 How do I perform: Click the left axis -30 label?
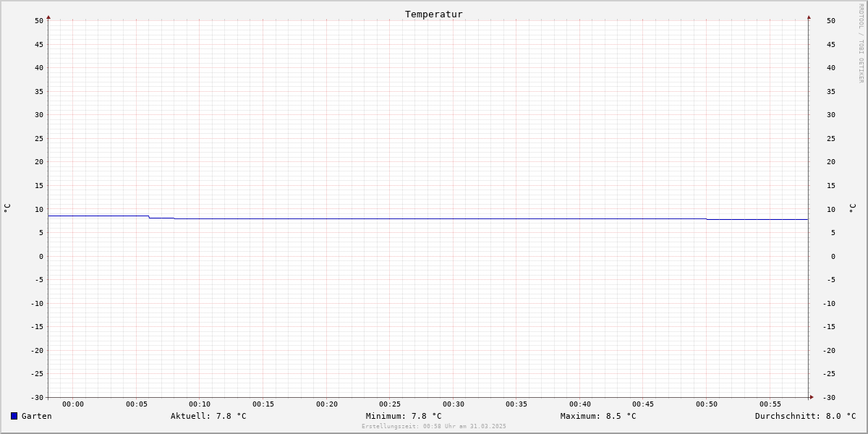[x=37, y=397]
